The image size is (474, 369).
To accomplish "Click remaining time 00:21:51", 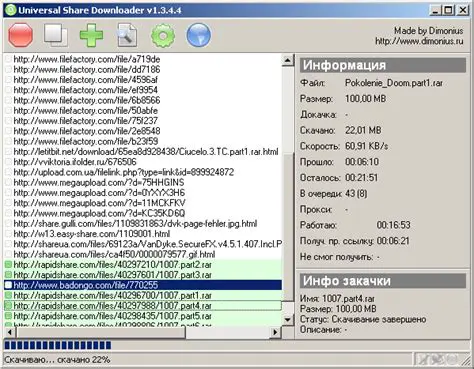I will click(x=361, y=178).
